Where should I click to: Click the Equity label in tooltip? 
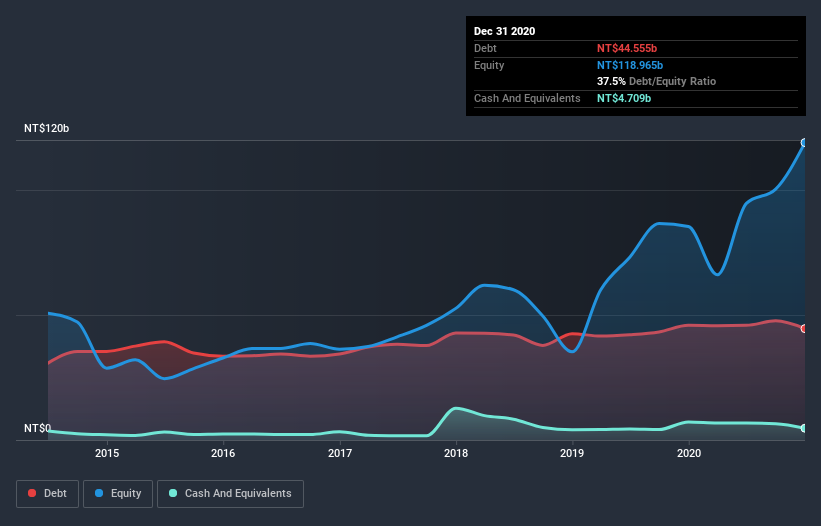coord(489,65)
